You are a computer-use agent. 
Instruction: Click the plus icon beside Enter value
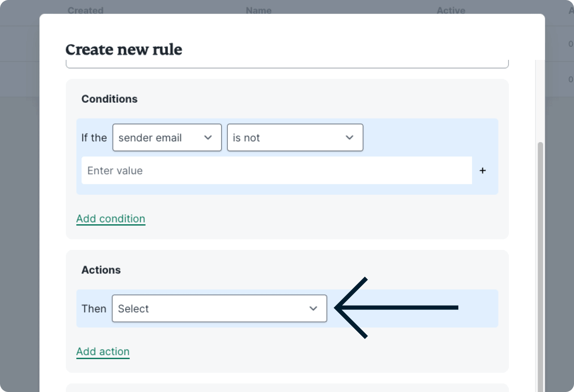click(483, 171)
